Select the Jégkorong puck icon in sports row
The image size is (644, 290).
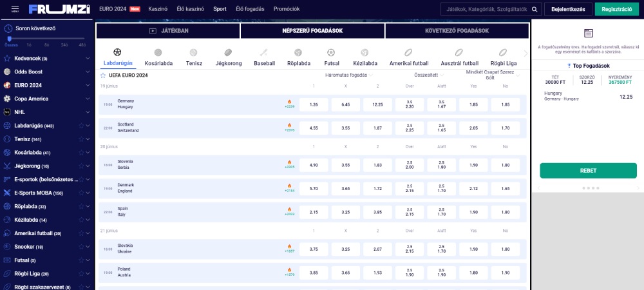(x=228, y=53)
